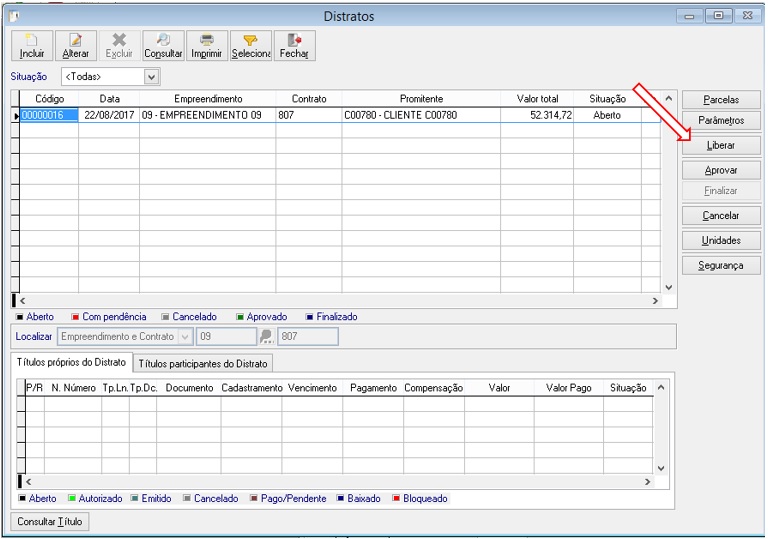Click the Contrato cell 807
768x539 pixels.
309,115
